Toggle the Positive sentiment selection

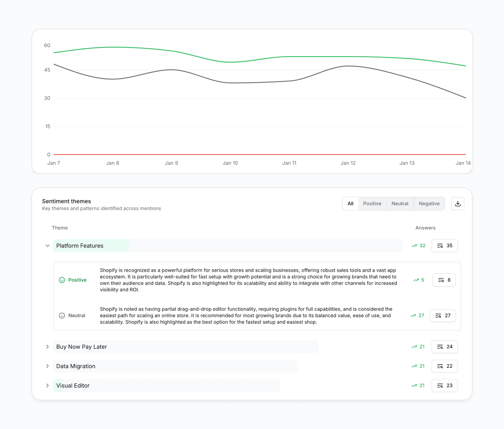[372, 204]
